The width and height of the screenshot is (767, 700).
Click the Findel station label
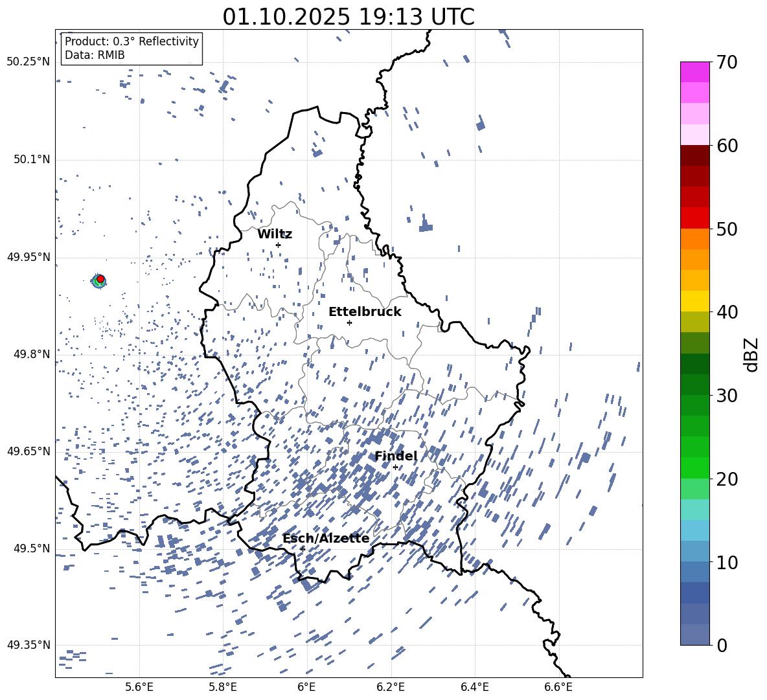tap(396, 456)
